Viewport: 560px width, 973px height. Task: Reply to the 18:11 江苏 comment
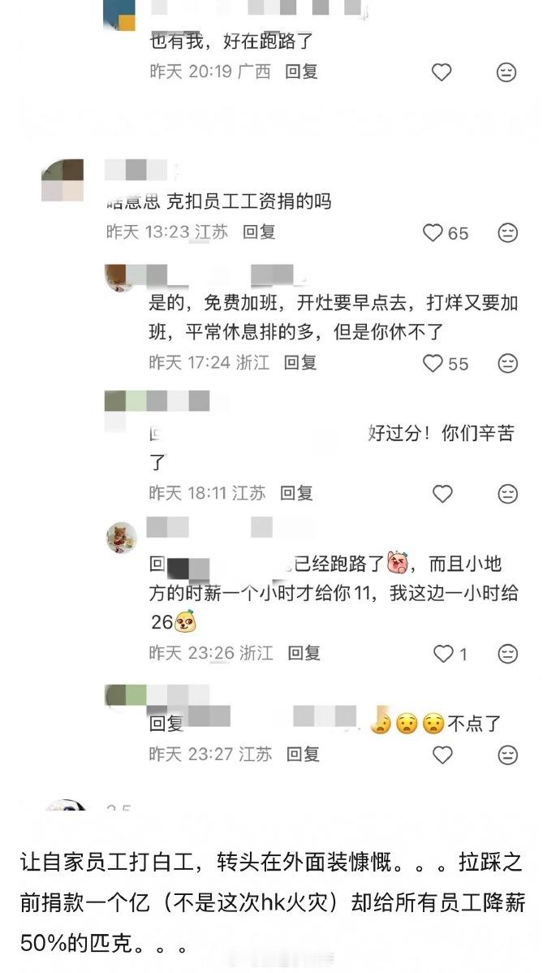pos(295,493)
